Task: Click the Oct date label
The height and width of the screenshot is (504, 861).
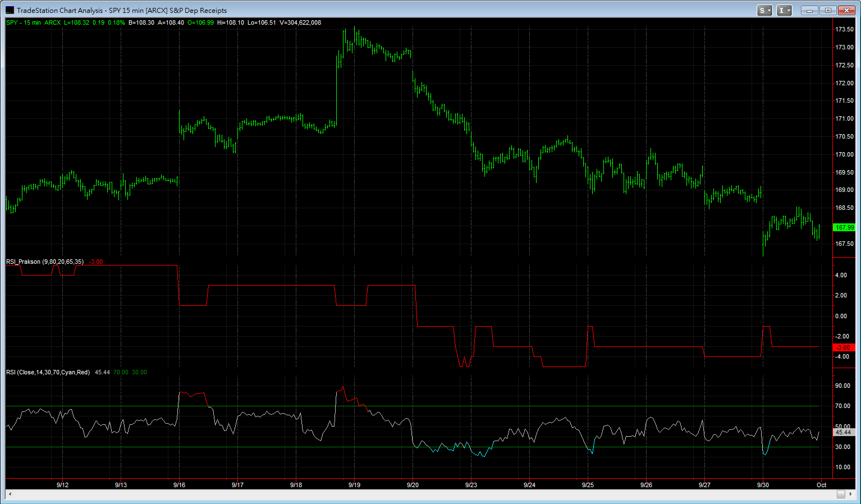Action: 822,485
